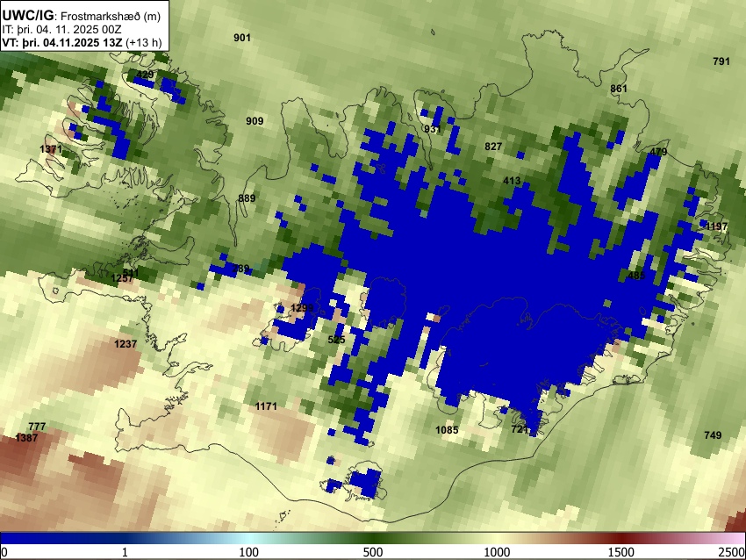Select the legend tick label '500'
The width and height of the screenshot is (746, 560).
(x=373, y=552)
